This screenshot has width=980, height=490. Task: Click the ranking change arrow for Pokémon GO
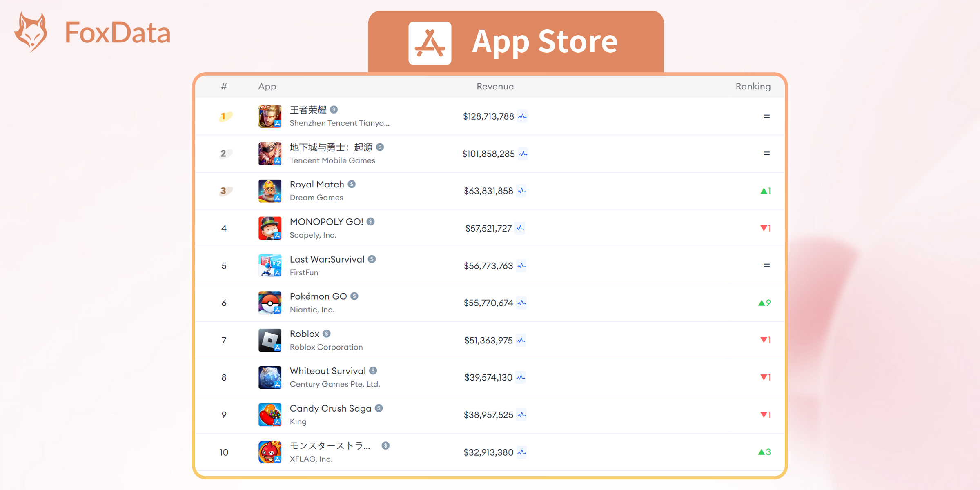tap(761, 303)
